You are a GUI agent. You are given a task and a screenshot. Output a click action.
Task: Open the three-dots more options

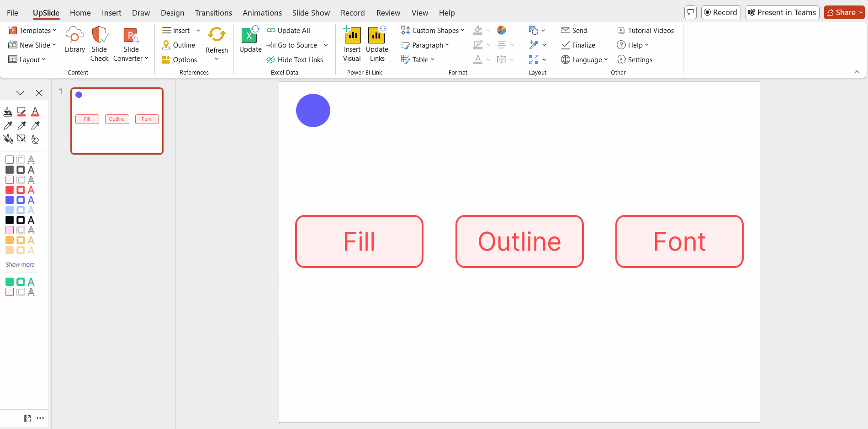pyautogui.click(x=40, y=418)
